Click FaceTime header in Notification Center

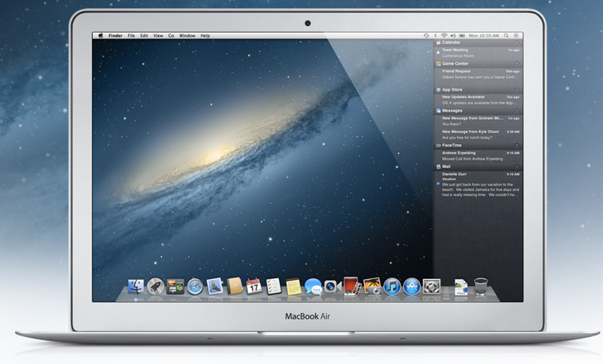(478, 145)
